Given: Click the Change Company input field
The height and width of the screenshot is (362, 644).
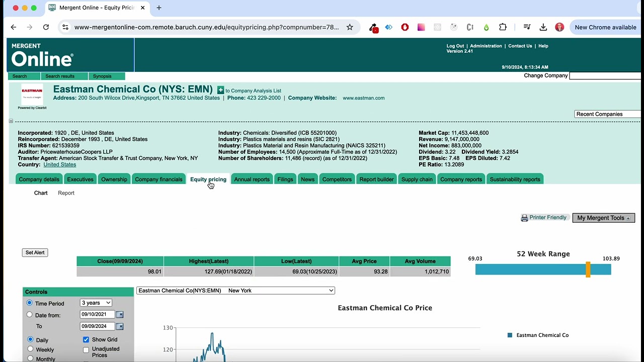Looking at the screenshot, I should coord(605,75).
